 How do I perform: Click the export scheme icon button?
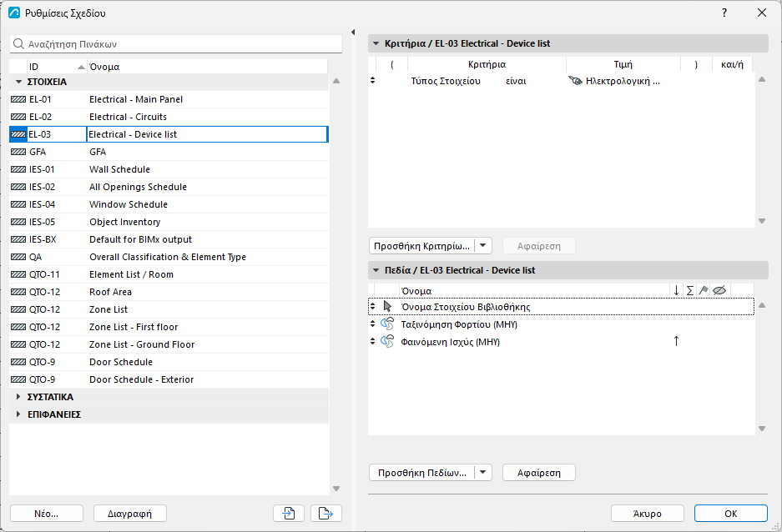click(x=325, y=513)
